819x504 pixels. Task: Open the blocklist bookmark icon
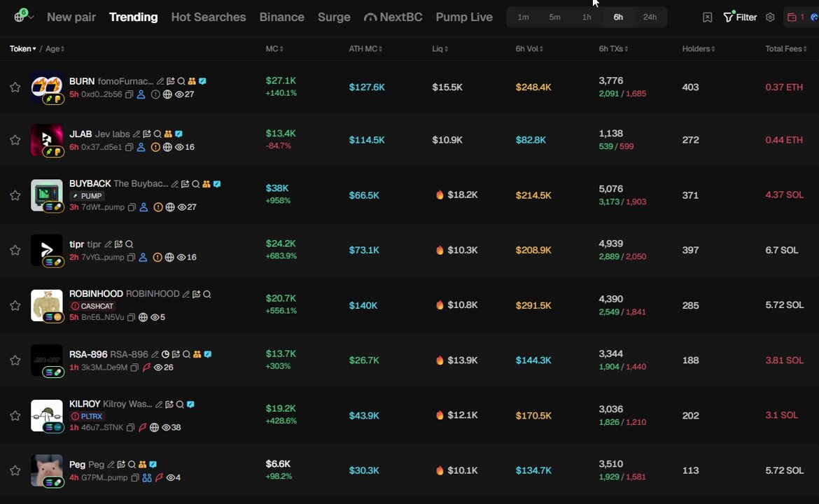(x=707, y=17)
